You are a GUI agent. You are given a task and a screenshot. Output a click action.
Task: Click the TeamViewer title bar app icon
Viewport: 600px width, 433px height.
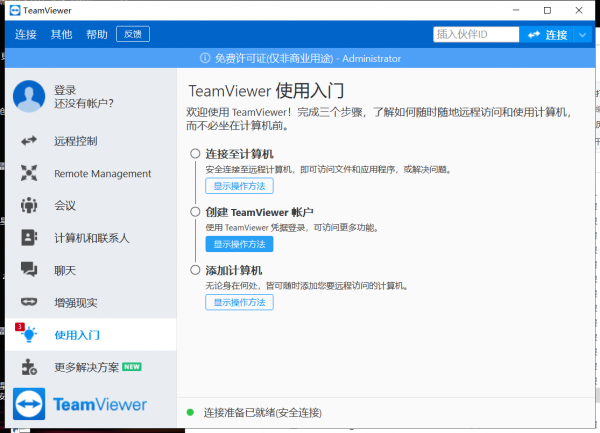pos(15,10)
